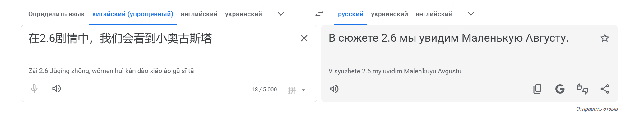Save translation with the star icon

tap(605, 38)
